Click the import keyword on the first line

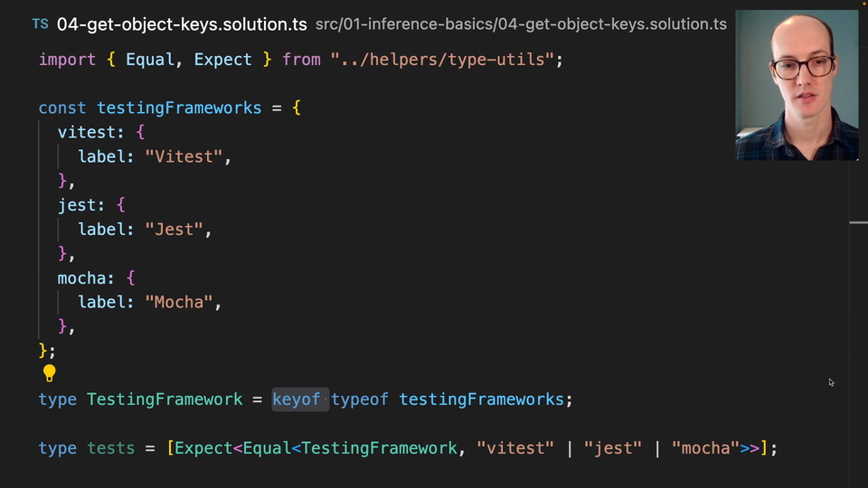click(67, 60)
